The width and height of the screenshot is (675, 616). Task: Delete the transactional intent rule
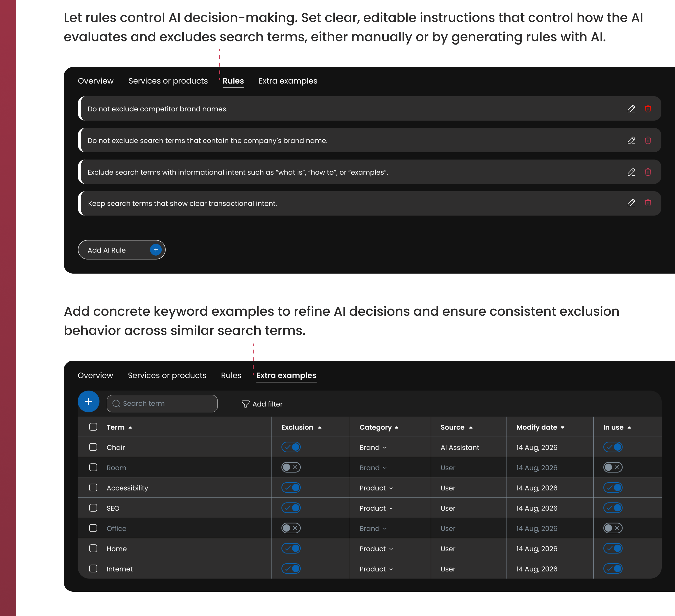click(648, 203)
